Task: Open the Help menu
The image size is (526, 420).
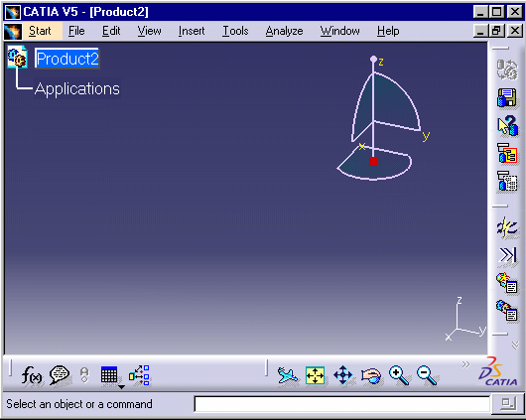Action: tap(388, 31)
